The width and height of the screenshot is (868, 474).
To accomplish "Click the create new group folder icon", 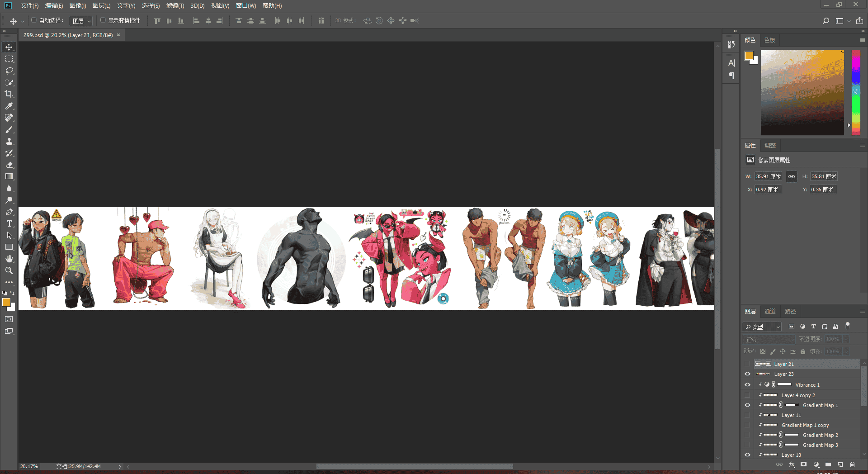I will click(x=828, y=465).
